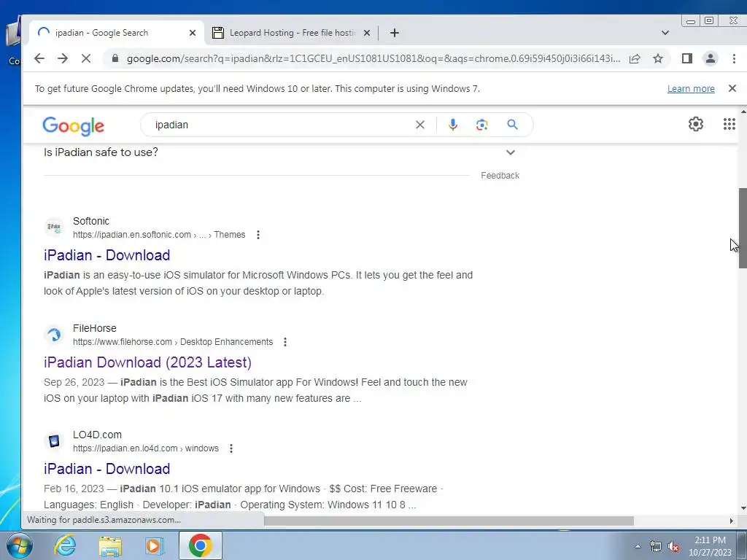Dismiss the Chrome update notification bar
The image size is (747, 560).
tap(732, 88)
